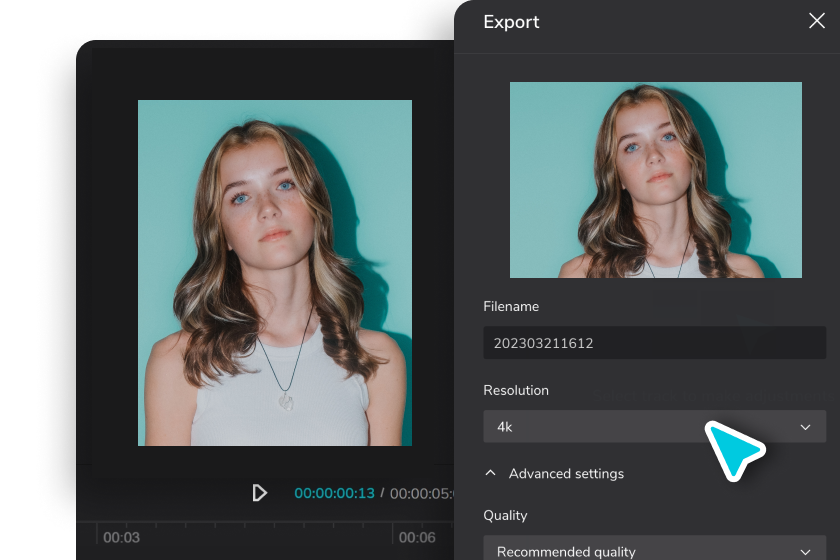The height and width of the screenshot is (560, 840).
Task: Click the 00:03 timeline marker
Action: [121, 537]
